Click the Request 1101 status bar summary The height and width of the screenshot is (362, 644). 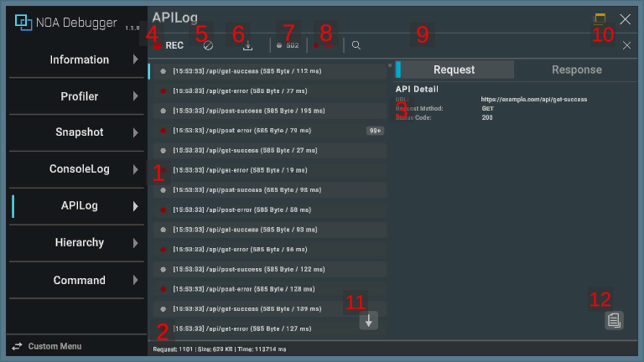tap(220, 349)
